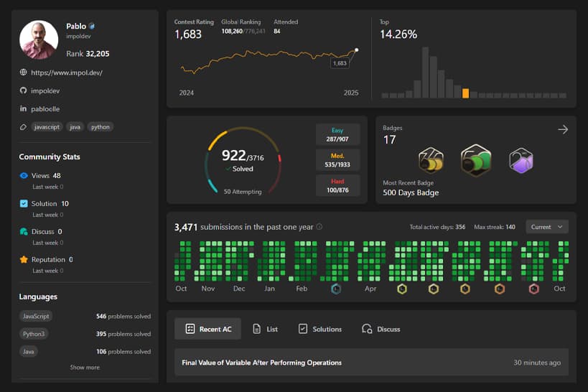Click the Easy 287/907 difficulty box
The height and width of the screenshot is (392, 588).
(338, 134)
